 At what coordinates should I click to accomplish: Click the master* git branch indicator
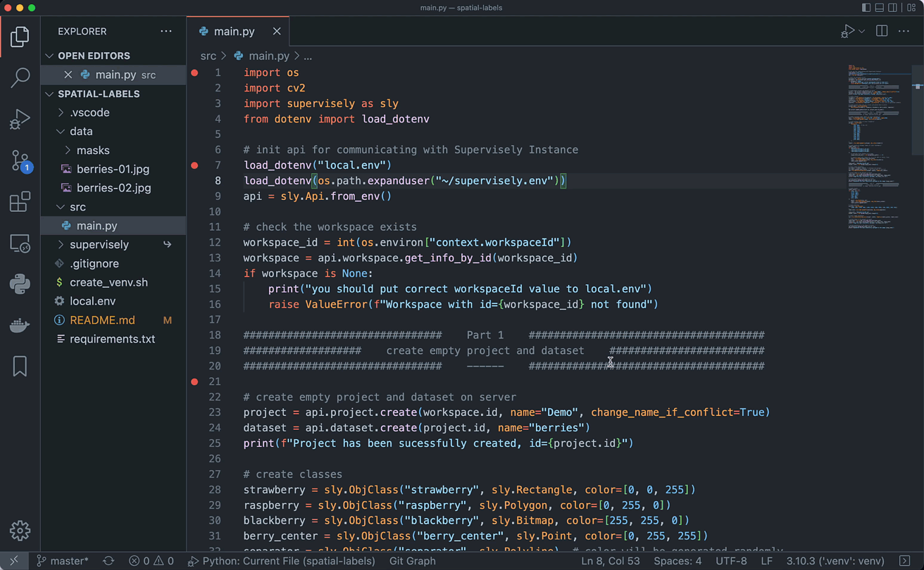[62, 561]
